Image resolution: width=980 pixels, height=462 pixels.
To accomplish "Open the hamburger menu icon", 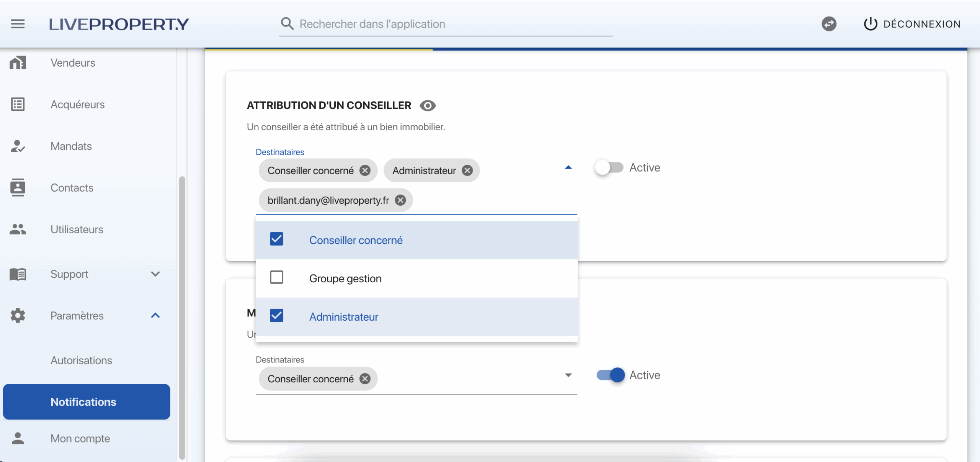I will pos(18,24).
